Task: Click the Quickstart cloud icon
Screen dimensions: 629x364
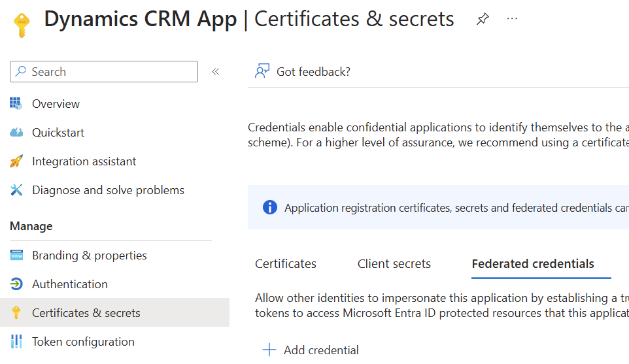Action: pos(16,132)
